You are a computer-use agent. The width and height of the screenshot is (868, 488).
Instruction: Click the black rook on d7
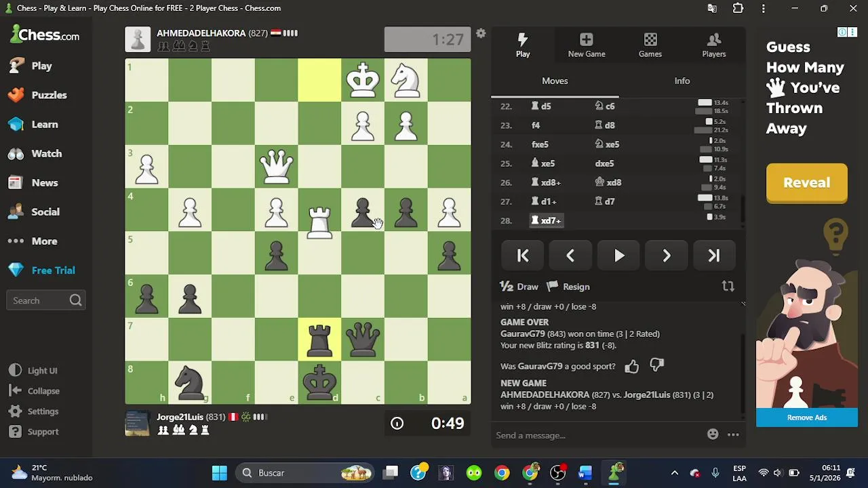[x=319, y=340]
